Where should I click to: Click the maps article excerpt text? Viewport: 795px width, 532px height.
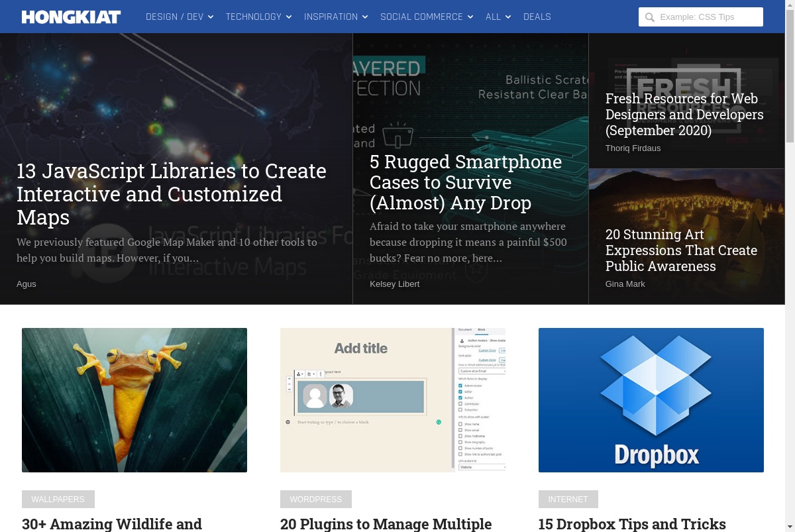(x=167, y=250)
